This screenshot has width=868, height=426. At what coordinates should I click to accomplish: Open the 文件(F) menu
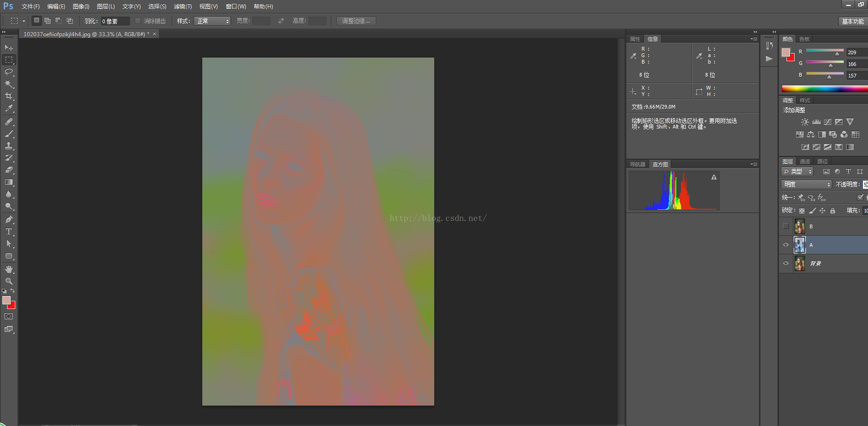(31, 6)
